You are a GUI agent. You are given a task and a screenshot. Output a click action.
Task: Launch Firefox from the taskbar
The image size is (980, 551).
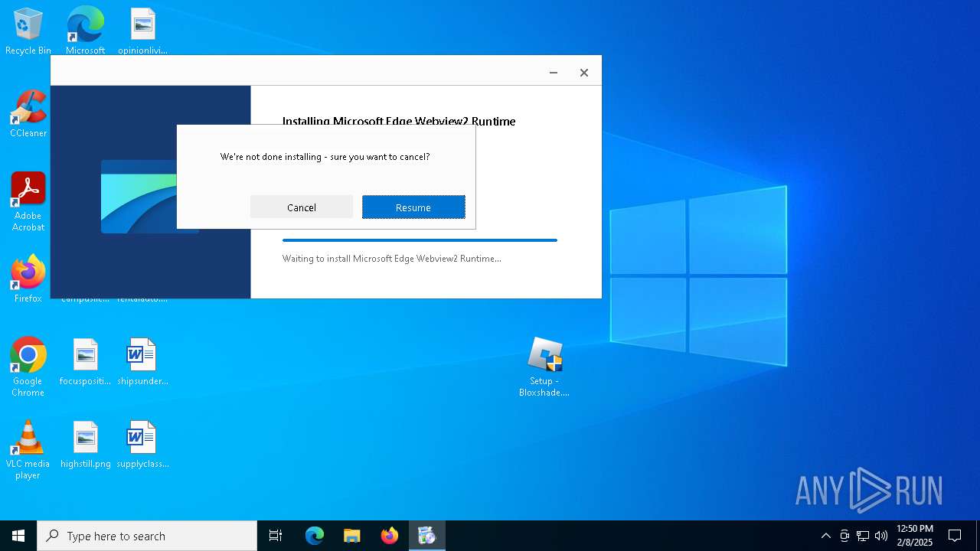tap(390, 536)
